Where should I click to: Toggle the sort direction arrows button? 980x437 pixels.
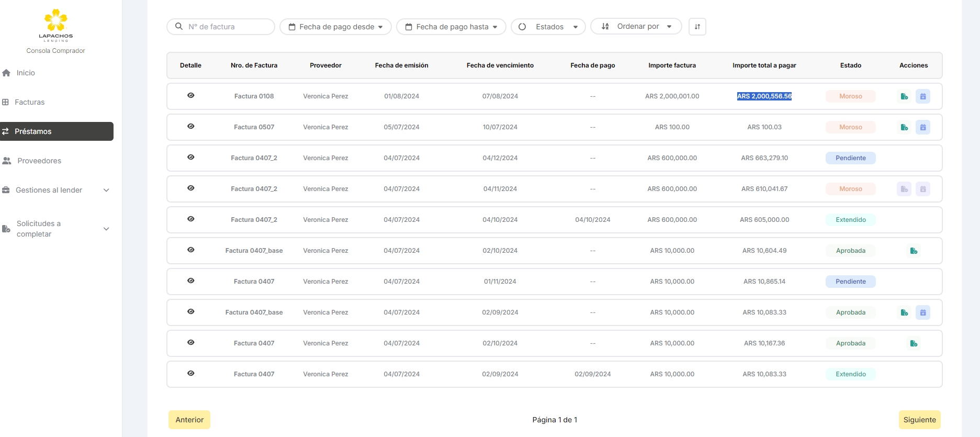click(x=697, y=27)
